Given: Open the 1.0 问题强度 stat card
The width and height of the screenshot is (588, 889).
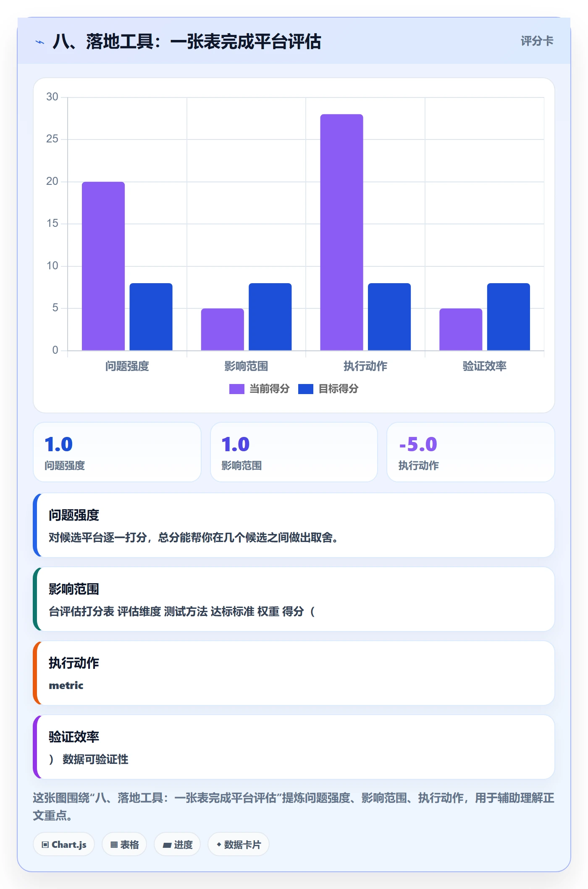Looking at the screenshot, I should (117, 452).
